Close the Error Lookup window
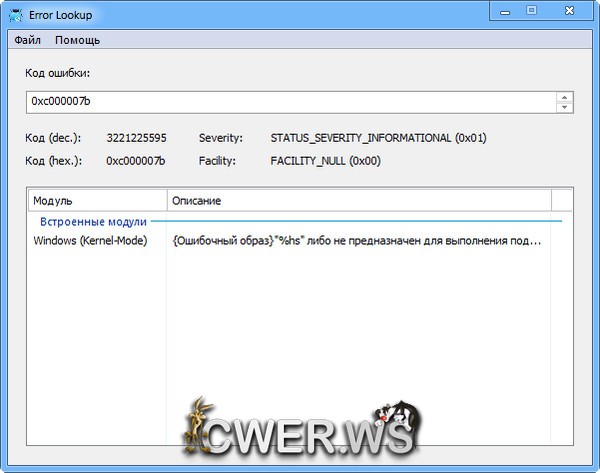600x473 pixels. [569, 11]
